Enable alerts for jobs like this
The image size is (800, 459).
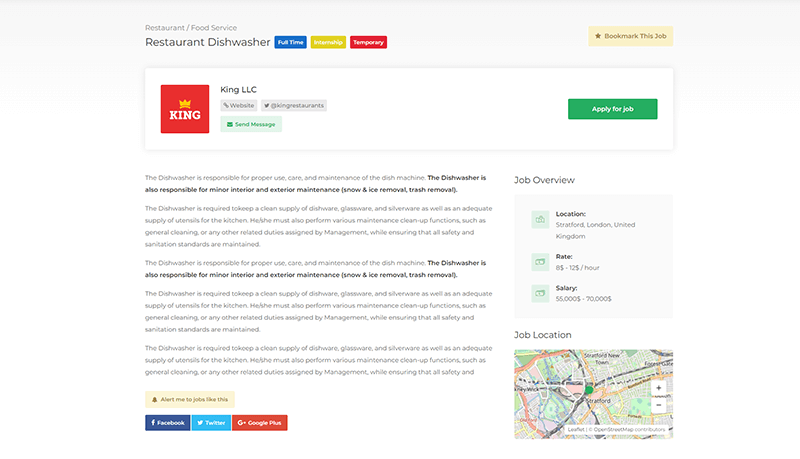point(190,399)
